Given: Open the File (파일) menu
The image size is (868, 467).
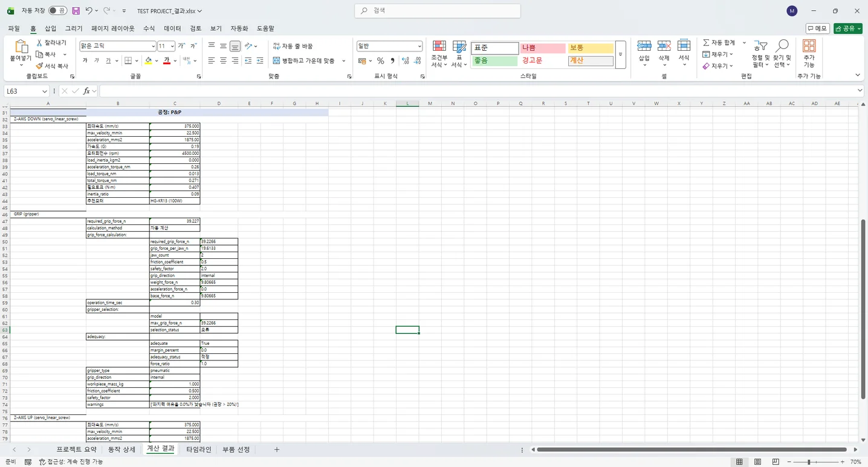Looking at the screenshot, I should pos(14,28).
